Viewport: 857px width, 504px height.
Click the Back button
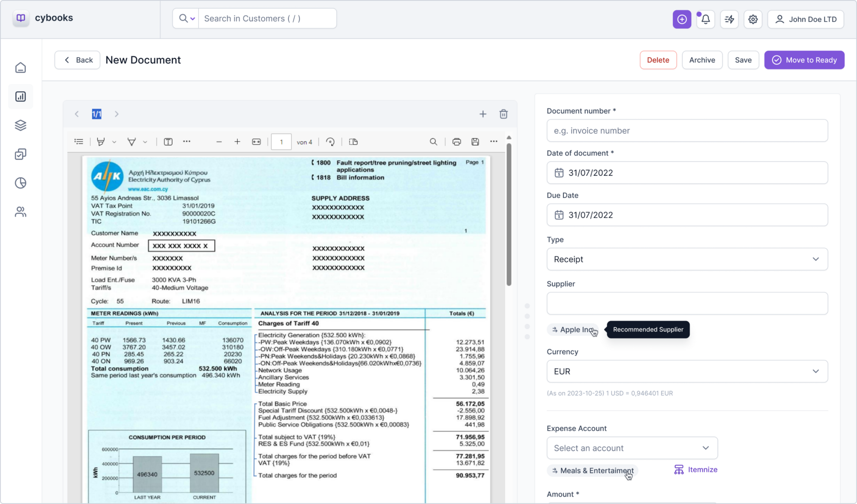(78, 60)
